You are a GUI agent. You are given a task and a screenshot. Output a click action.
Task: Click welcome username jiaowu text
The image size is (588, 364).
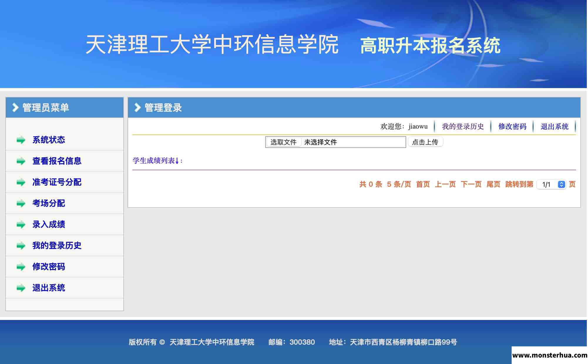pos(418,127)
